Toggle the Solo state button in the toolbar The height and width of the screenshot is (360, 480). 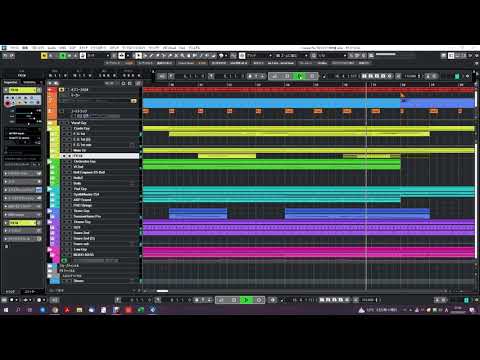point(50,56)
